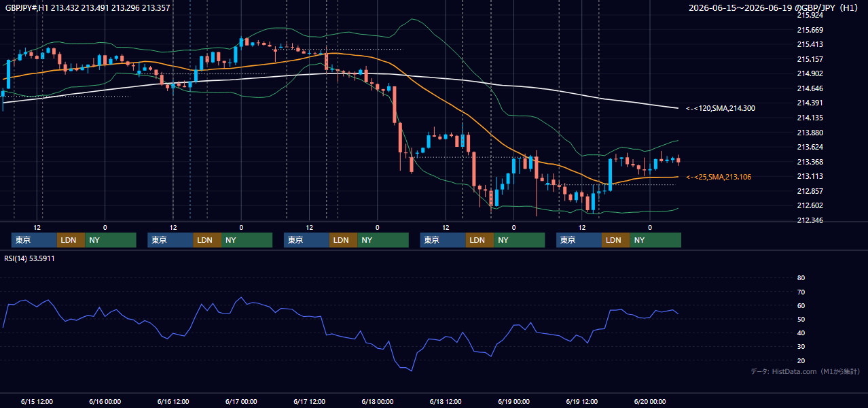
Task: Click the 6/18 12:00 time label
Action: coord(446,402)
